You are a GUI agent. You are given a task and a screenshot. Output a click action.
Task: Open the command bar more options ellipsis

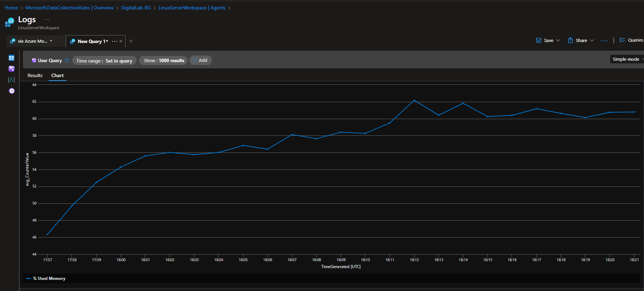coord(604,41)
